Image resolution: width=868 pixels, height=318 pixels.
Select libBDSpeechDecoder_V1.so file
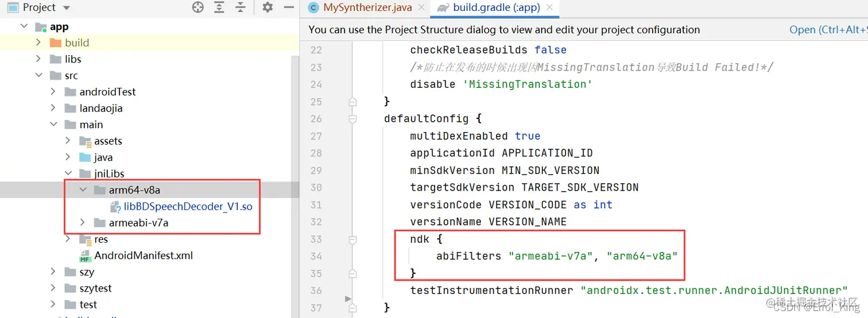point(188,206)
